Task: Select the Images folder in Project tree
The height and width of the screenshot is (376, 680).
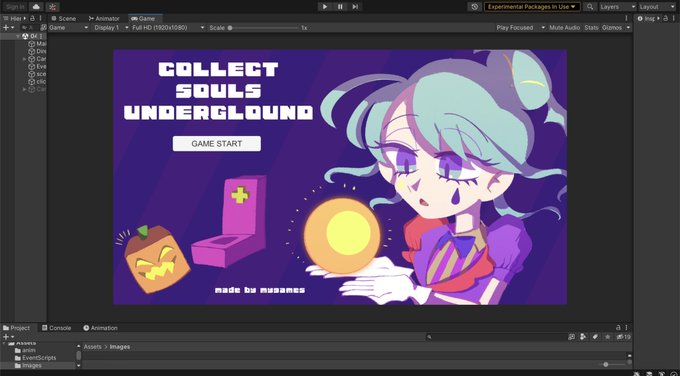Action: pos(28,366)
